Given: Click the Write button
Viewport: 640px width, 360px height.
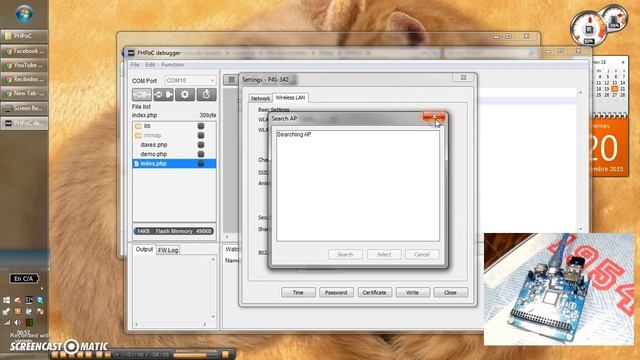Looking at the screenshot, I should (x=412, y=293).
